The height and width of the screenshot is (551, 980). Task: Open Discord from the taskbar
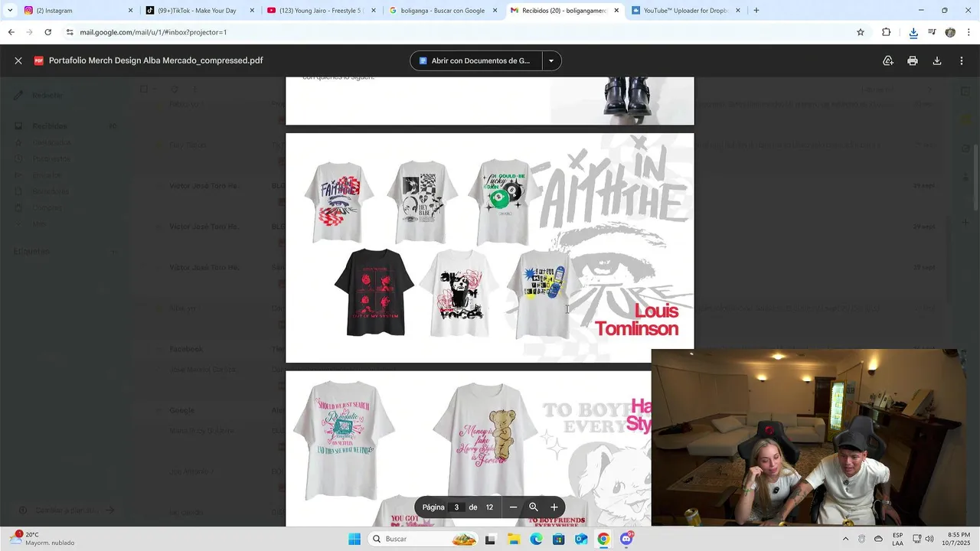[x=626, y=539]
